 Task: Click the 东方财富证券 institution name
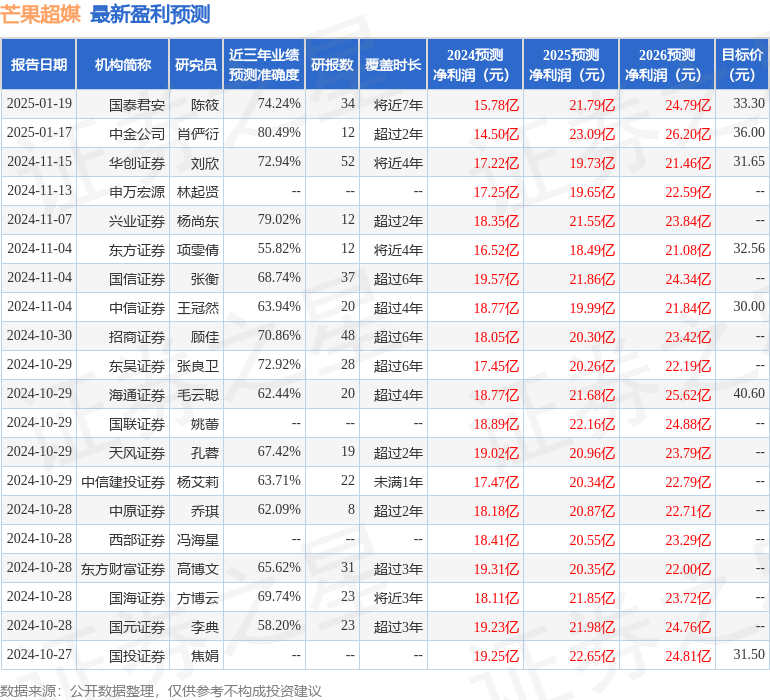(x=123, y=568)
